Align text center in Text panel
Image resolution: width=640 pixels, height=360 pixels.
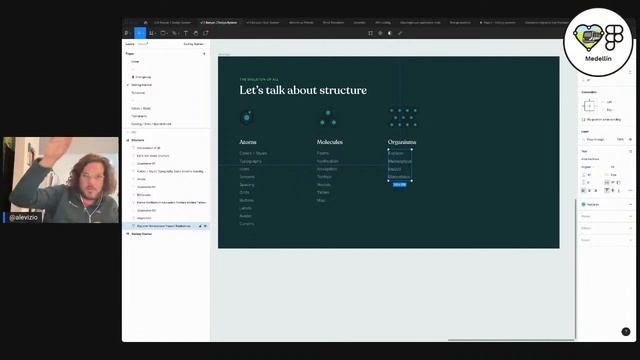589,191
